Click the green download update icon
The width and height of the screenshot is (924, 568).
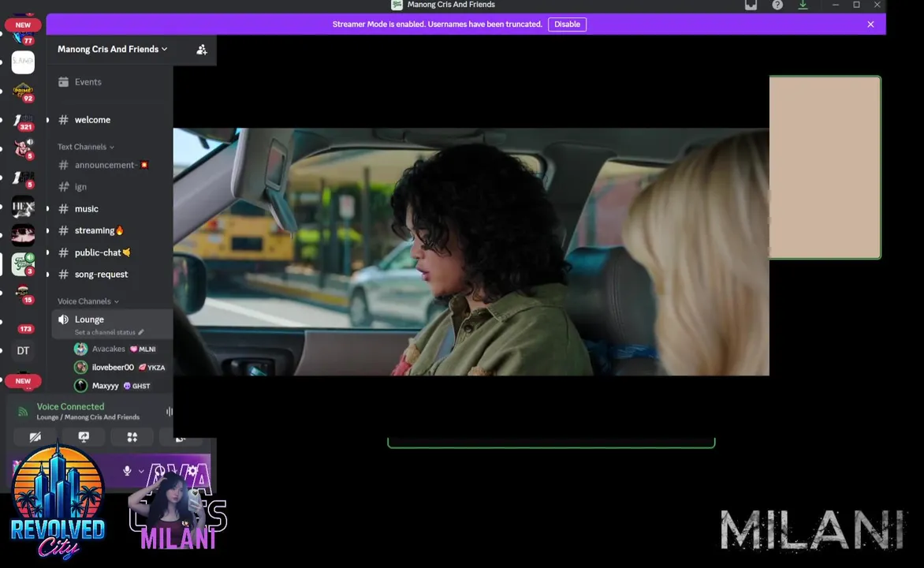[x=803, y=6]
